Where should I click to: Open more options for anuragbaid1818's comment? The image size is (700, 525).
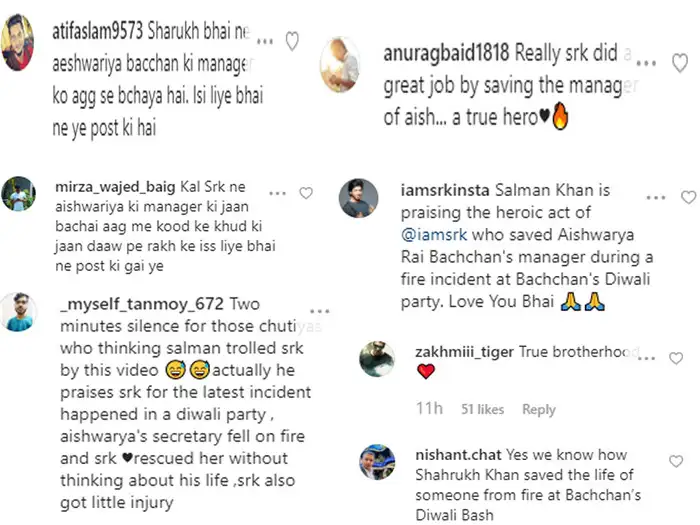click(646, 63)
